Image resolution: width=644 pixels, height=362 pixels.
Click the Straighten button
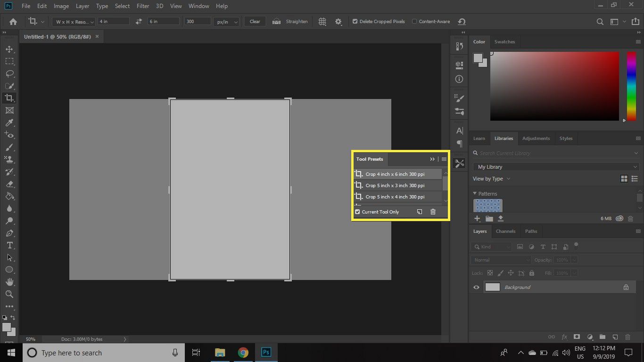pyautogui.click(x=291, y=22)
